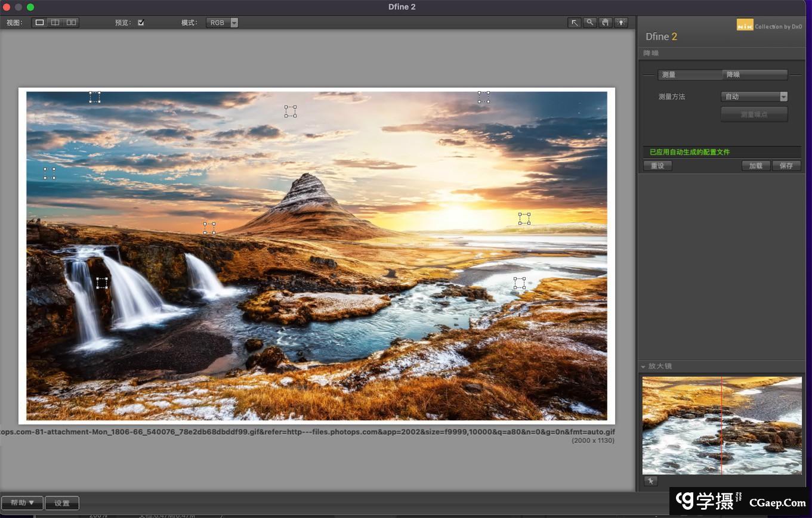
Task: Collapse the 放大镜 loupe panel
Action: (x=643, y=367)
